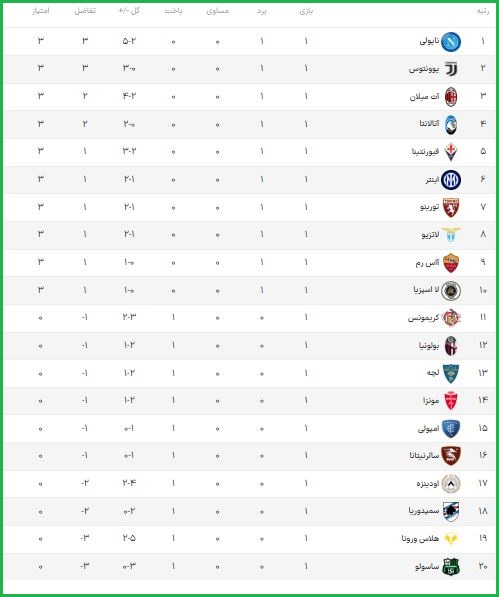
Task: Click the Monza team name
Action: coord(431,401)
